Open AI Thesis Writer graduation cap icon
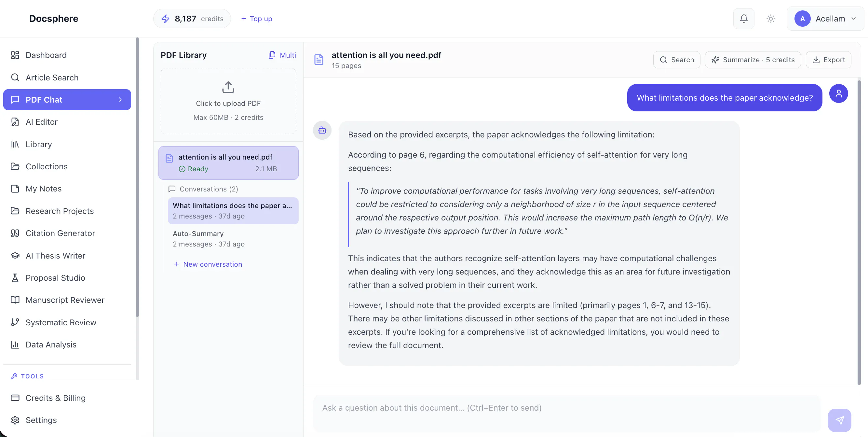This screenshot has height=437, width=868. point(15,256)
